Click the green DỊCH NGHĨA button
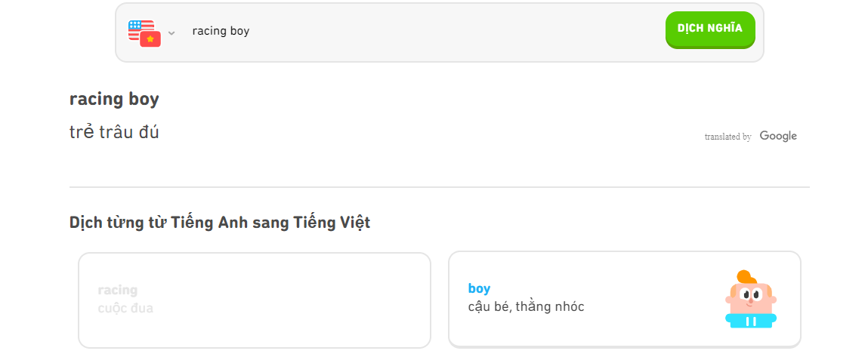The width and height of the screenshot is (868, 360). 709,29
